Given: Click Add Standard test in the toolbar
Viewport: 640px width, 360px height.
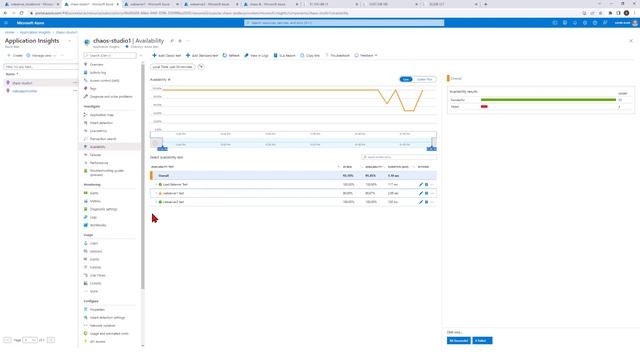Looking at the screenshot, I should [x=202, y=56].
